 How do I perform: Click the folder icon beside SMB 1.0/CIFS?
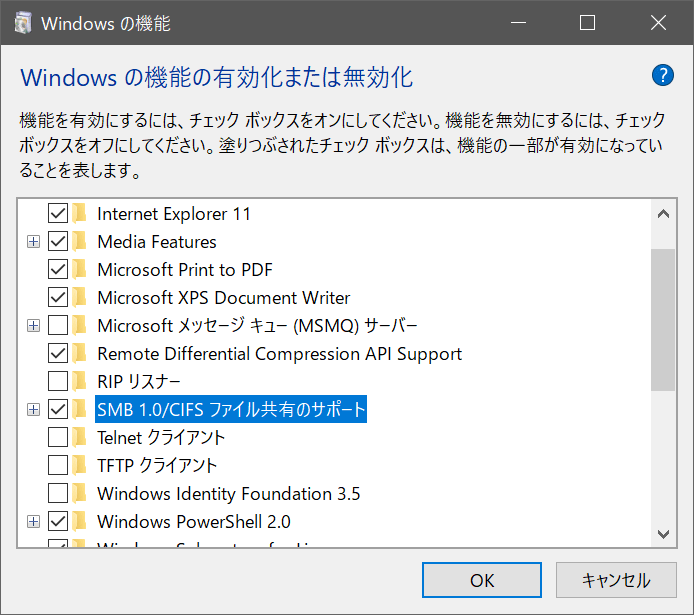pos(80,409)
